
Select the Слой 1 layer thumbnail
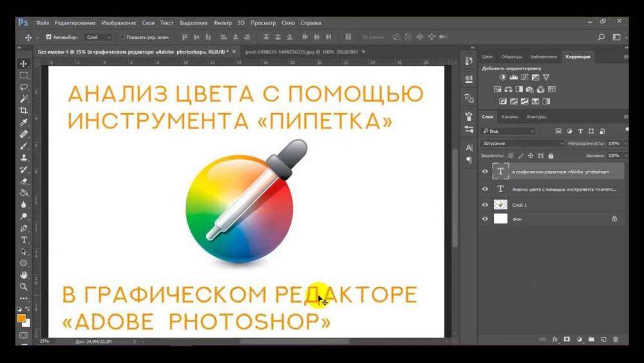(x=500, y=205)
